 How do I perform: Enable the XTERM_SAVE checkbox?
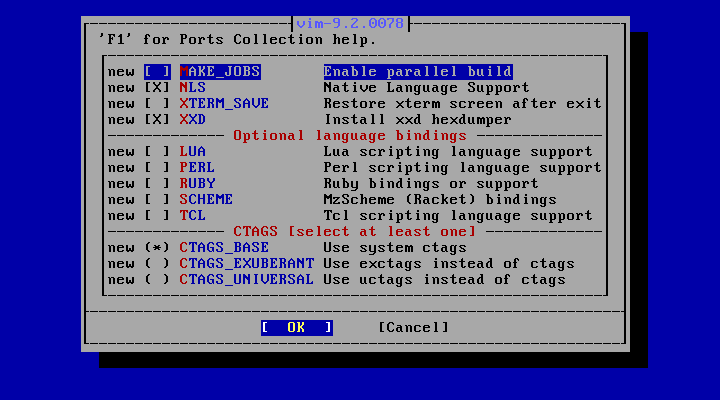coord(157,104)
